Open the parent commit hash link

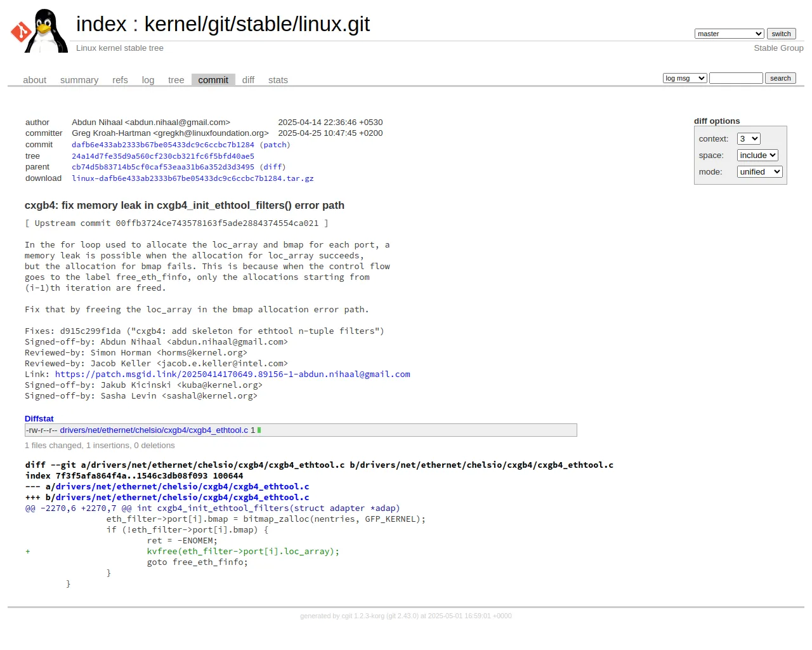[x=163, y=167]
